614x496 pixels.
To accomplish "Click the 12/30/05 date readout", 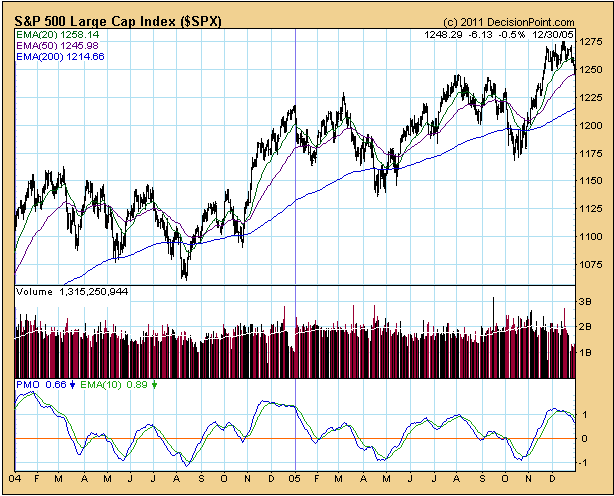I will click(x=555, y=34).
